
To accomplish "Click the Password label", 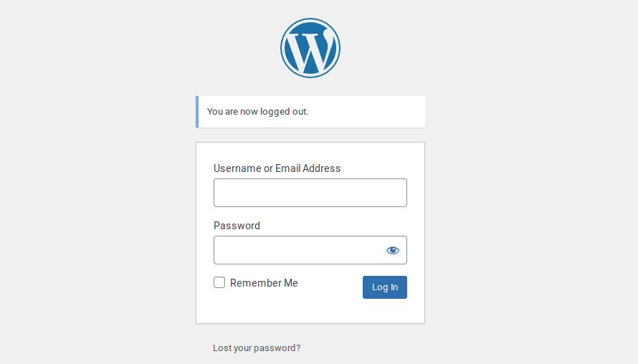I will [x=237, y=226].
